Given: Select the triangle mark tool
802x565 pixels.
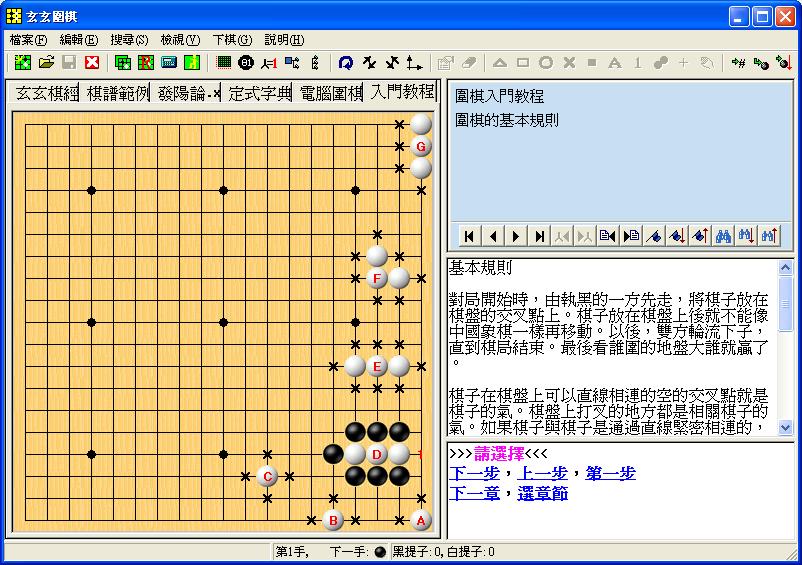Looking at the screenshot, I should (x=500, y=62).
